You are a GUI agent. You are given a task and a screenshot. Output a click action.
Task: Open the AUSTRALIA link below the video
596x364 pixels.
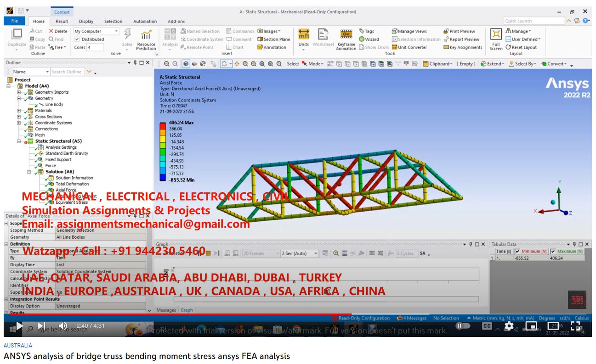[x=18, y=345]
